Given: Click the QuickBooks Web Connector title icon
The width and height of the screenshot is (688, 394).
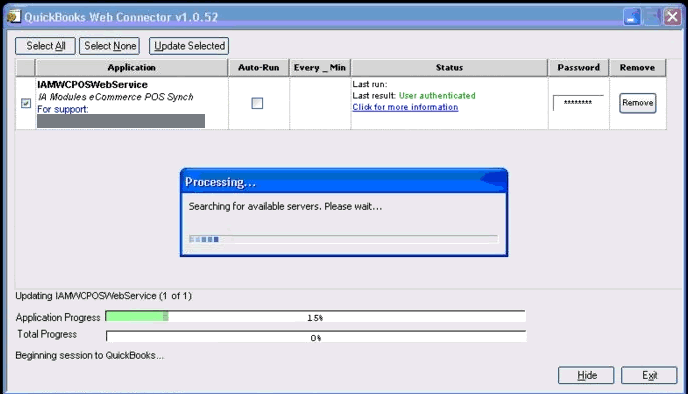Looking at the screenshot, I should (x=14, y=16).
